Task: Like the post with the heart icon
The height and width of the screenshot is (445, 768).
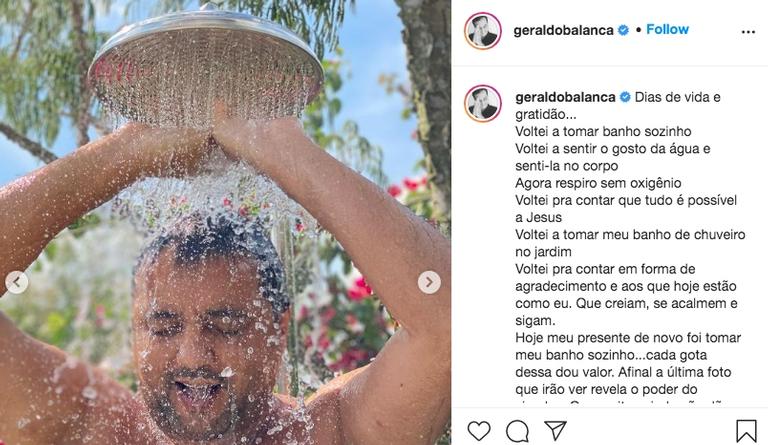Action: point(479,431)
